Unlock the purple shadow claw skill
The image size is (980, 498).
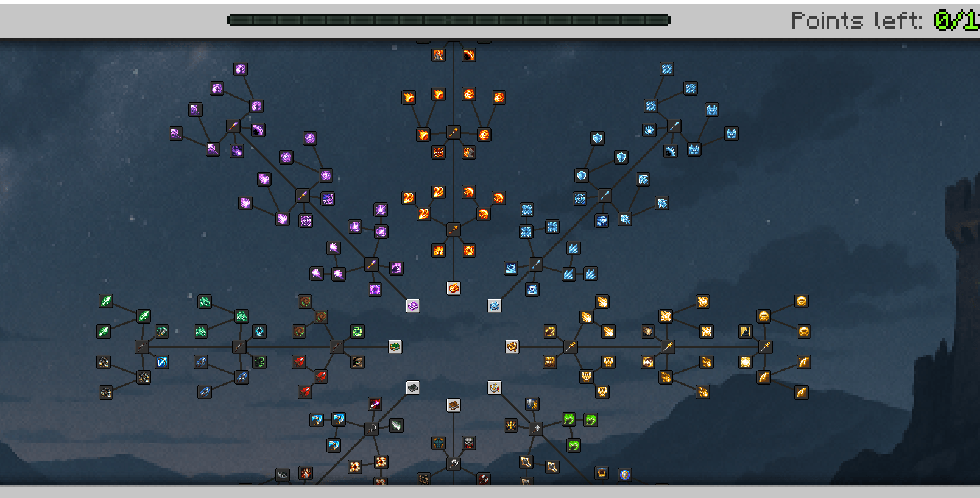point(397,268)
